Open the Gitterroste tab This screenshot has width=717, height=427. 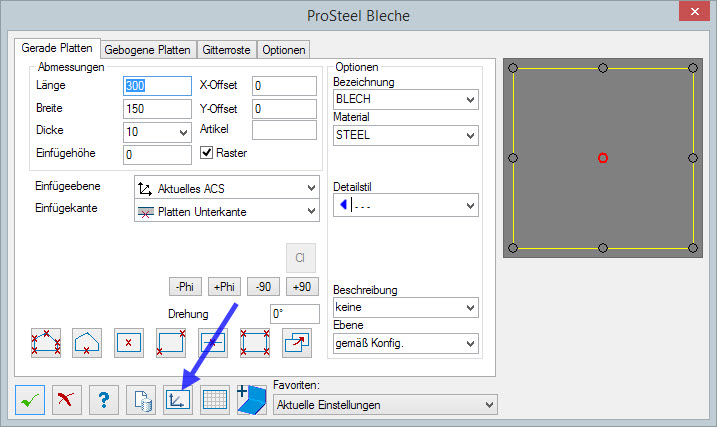click(226, 50)
